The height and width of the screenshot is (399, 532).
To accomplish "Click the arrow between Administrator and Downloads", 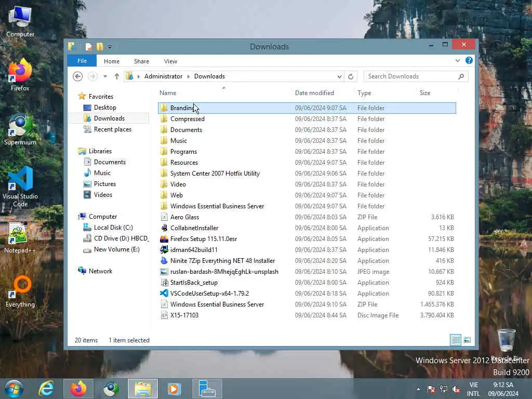I will [x=188, y=76].
